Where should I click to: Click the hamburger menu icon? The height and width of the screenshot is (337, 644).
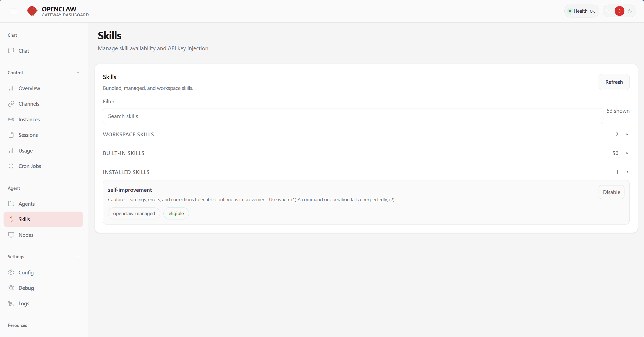click(x=14, y=11)
